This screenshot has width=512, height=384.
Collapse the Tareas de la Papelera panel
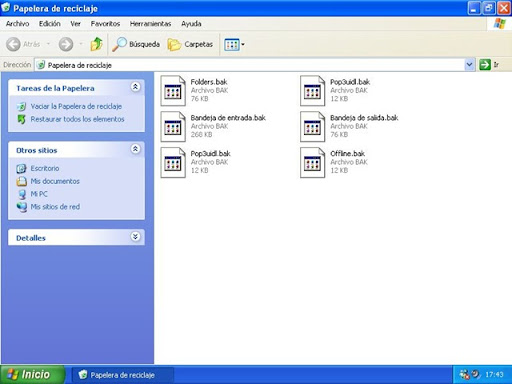[x=135, y=87]
